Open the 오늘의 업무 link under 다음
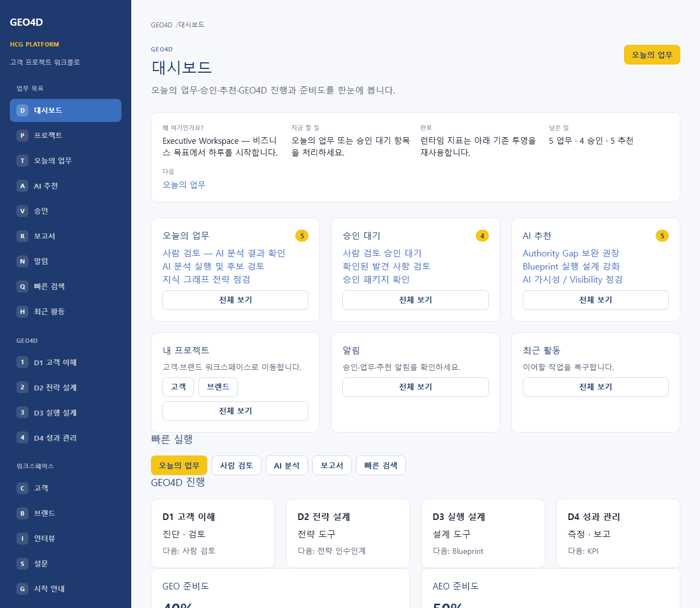This screenshot has height=608, width=700. click(184, 185)
